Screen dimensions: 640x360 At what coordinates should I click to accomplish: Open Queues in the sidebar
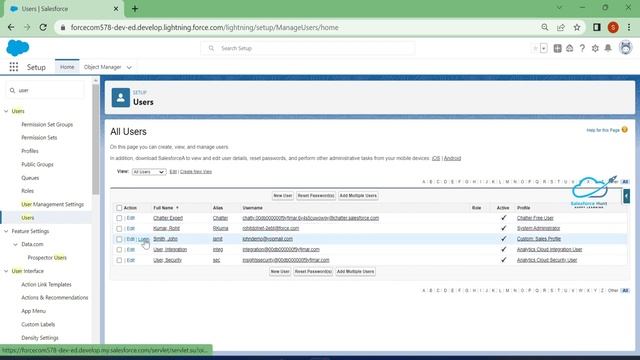point(30,178)
